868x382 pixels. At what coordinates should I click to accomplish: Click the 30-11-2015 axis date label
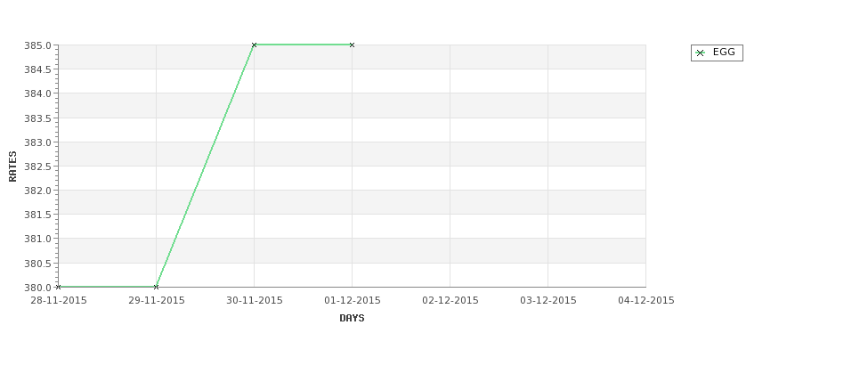coord(254,301)
